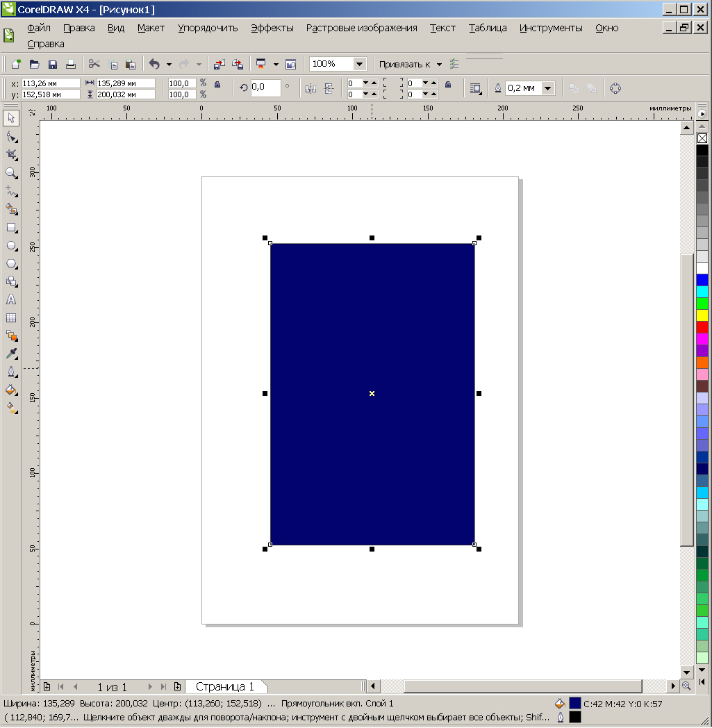Expand the Привязать к dropdown
The image size is (712, 728).
439,65
